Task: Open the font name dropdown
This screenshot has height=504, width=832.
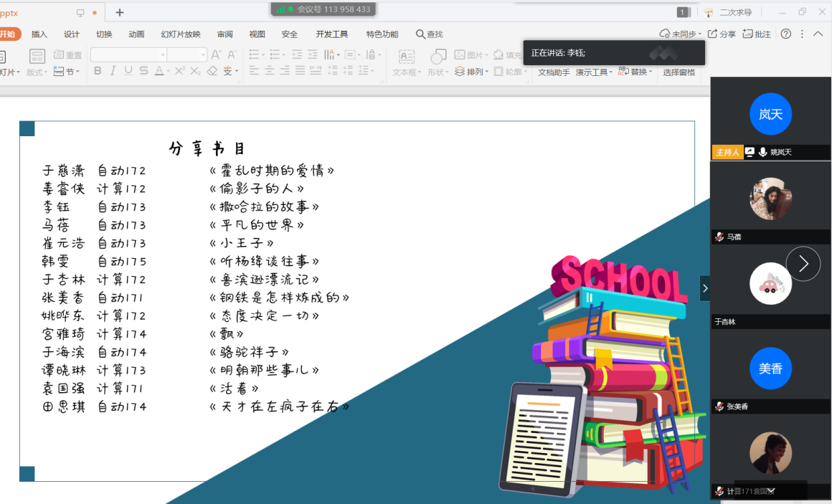Action: click(x=163, y=55)
